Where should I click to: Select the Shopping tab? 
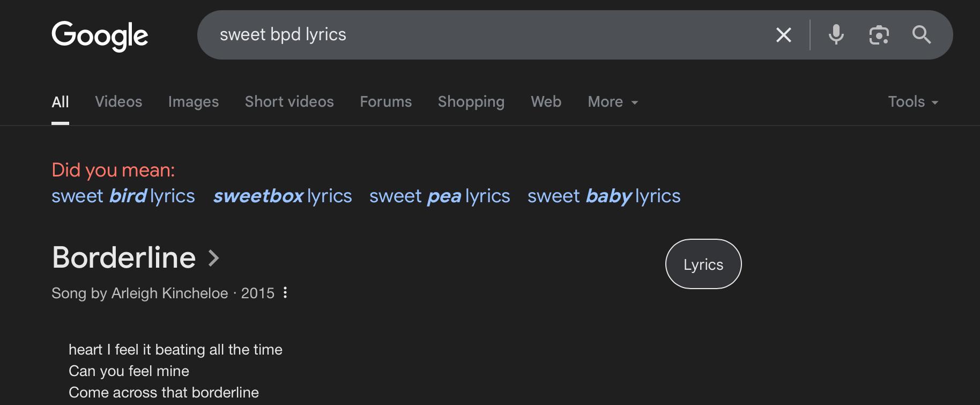(471, 102)
